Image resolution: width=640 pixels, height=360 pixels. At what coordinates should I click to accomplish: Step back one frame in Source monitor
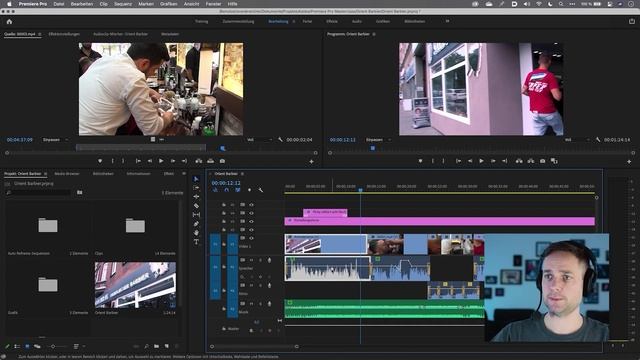tap(149, 161)
